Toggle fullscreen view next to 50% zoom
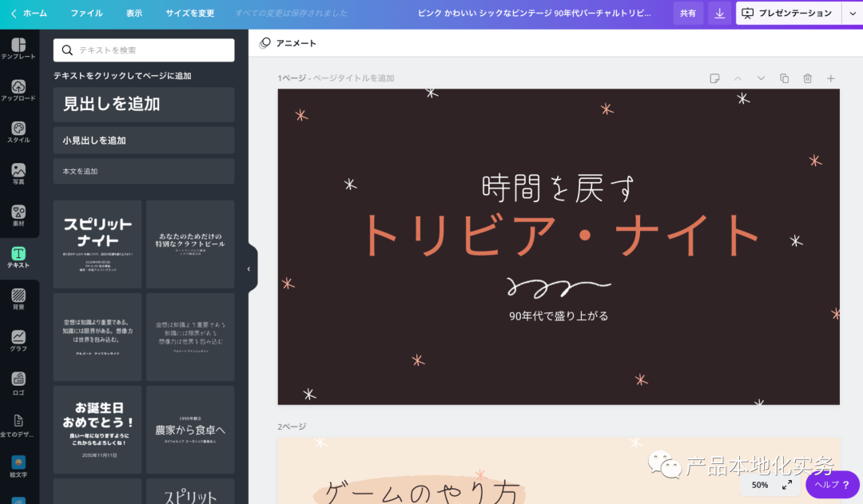Screen dimensions: 863x504 [787, 485]
